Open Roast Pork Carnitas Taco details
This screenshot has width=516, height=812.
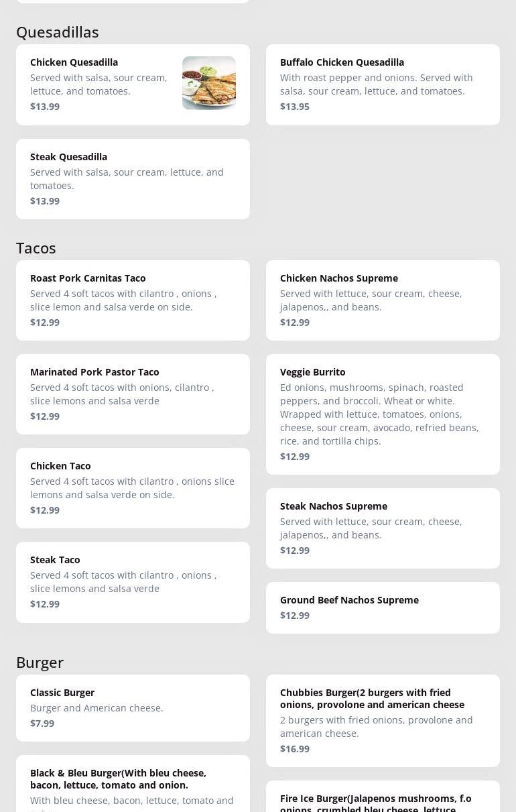click(x=133, y=300)
